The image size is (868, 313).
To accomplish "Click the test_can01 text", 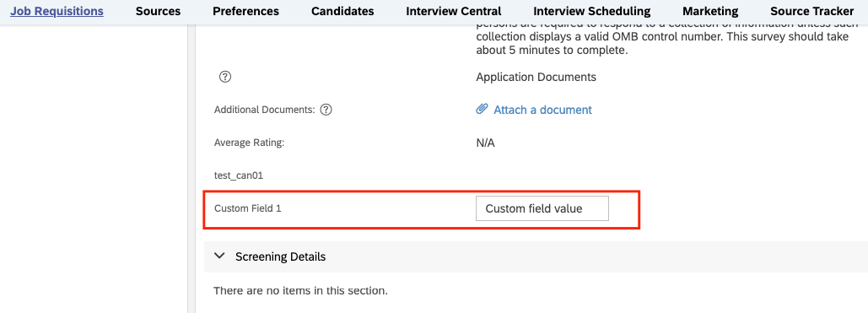I will (239, 175).
